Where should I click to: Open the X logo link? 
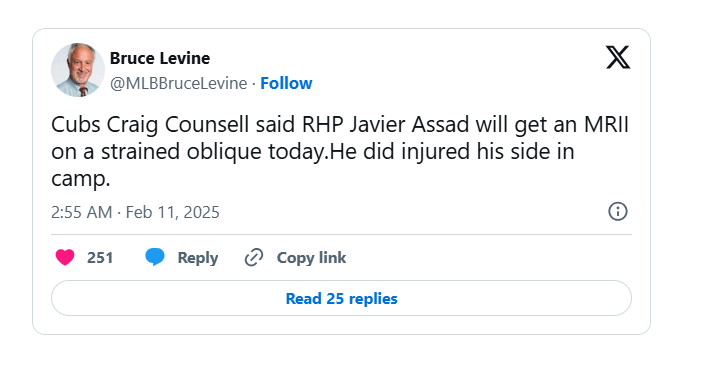point(618,57)
